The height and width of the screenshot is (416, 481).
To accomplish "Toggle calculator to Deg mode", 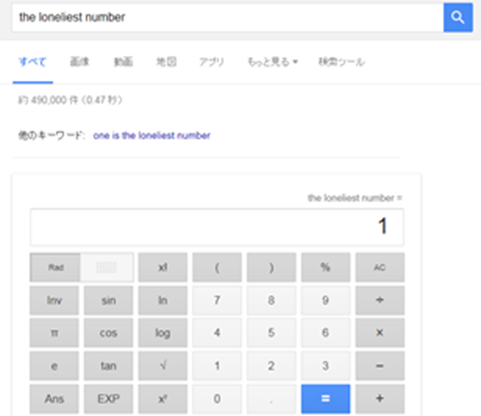I will point(107,267).
